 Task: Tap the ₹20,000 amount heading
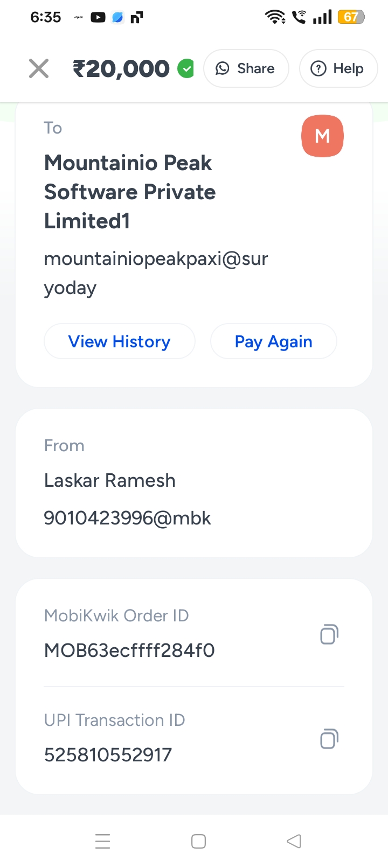[x=121, y=68]
